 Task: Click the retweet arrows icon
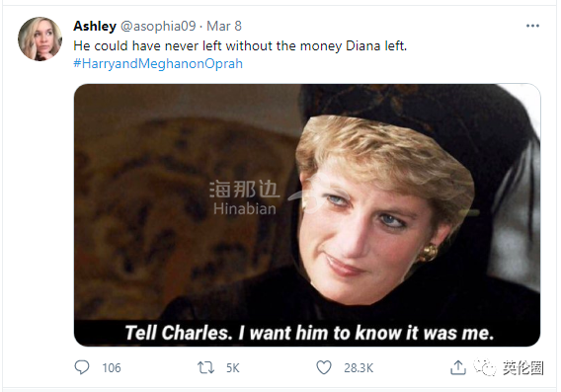point(205,367)
